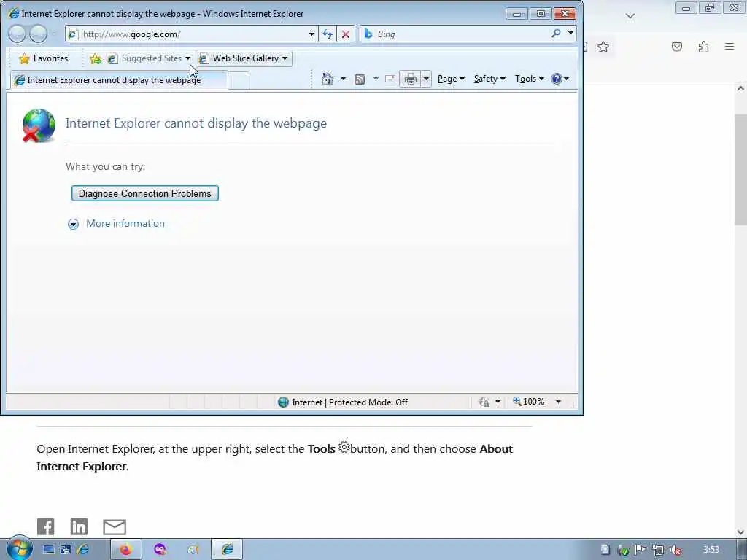Image resolution: width=747 pixels, height=560 pixels.
Task: Click the Windows Start orb
Action: [19, 549]
